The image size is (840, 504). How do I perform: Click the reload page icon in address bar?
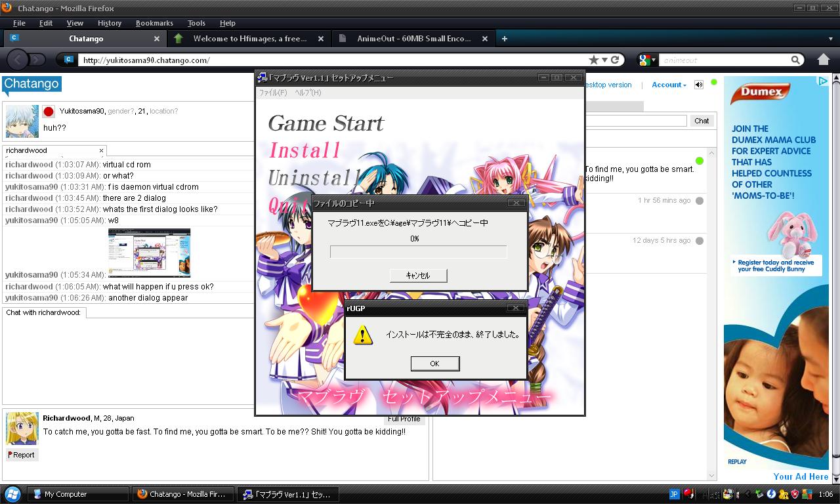(615, 60)
